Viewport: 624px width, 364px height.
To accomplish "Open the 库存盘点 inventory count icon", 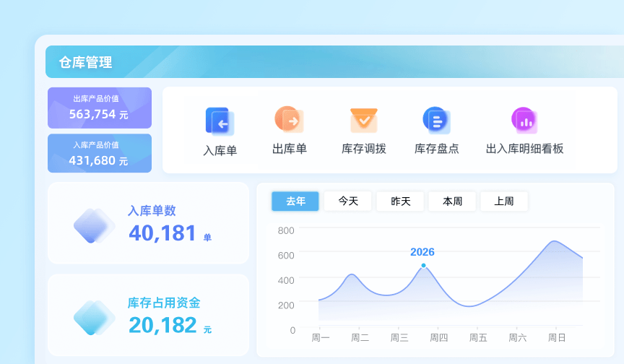I will click(436, 120).
